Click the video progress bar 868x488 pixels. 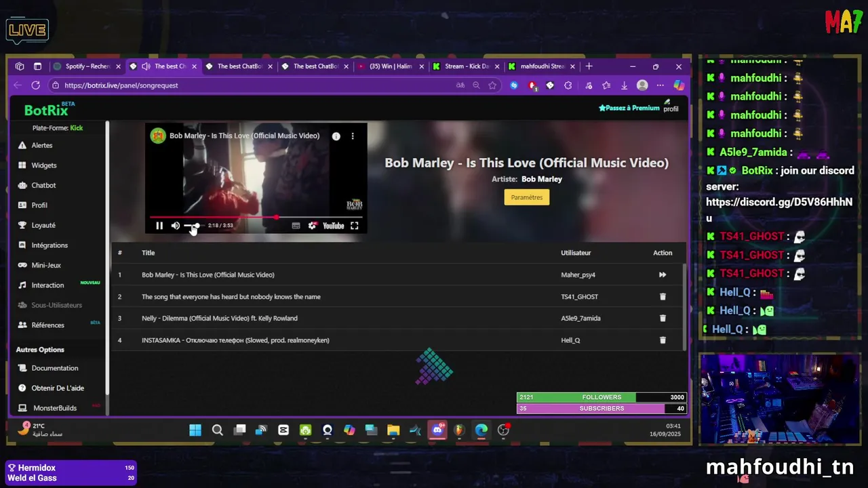256,218
